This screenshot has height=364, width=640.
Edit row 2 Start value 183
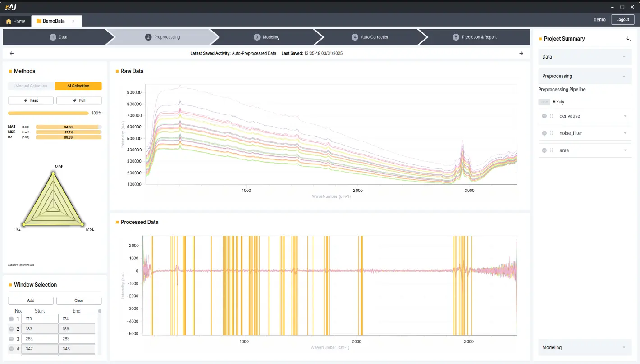tap(40, 329)
